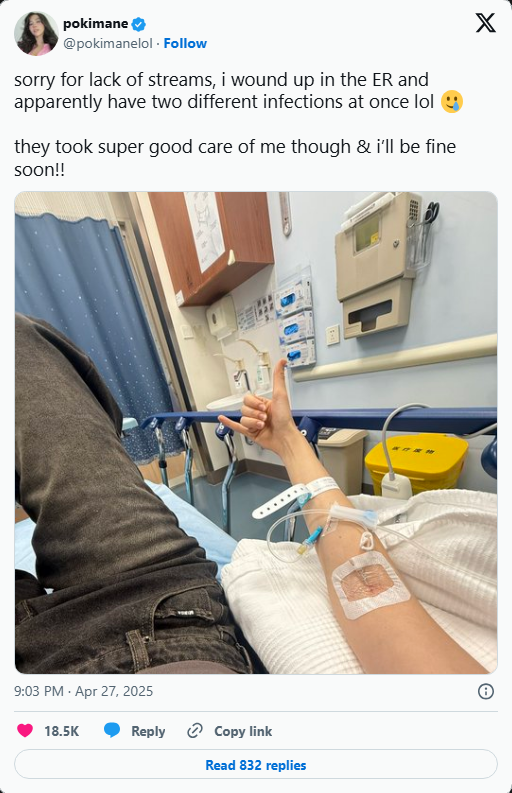The height and width of the screenshot is (793, 512).
Task: Click the blue reply bubble icon
Action: point(112,731)
